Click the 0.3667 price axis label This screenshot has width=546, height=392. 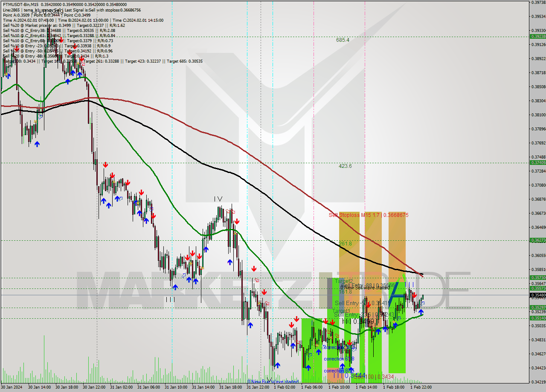538,213
